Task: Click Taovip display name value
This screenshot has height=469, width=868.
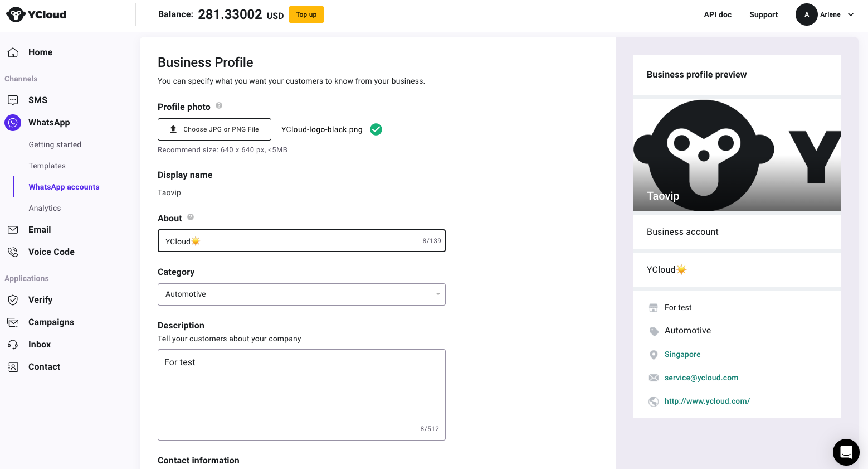Action: pos(169,192)
